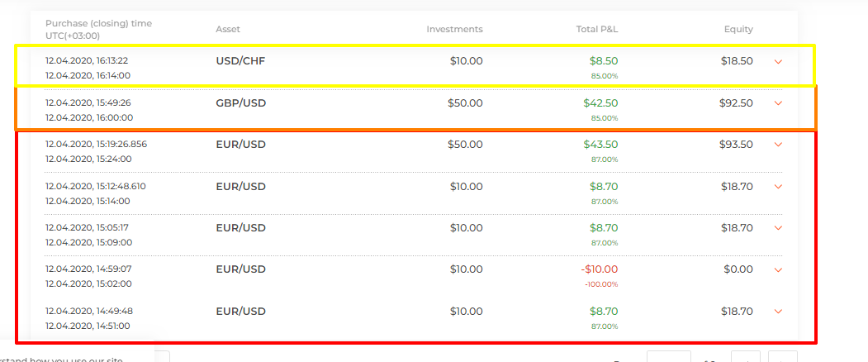Expand chevron for trade purchased at 15:12:48.610

pyautogui.click(x=778, y=187)
